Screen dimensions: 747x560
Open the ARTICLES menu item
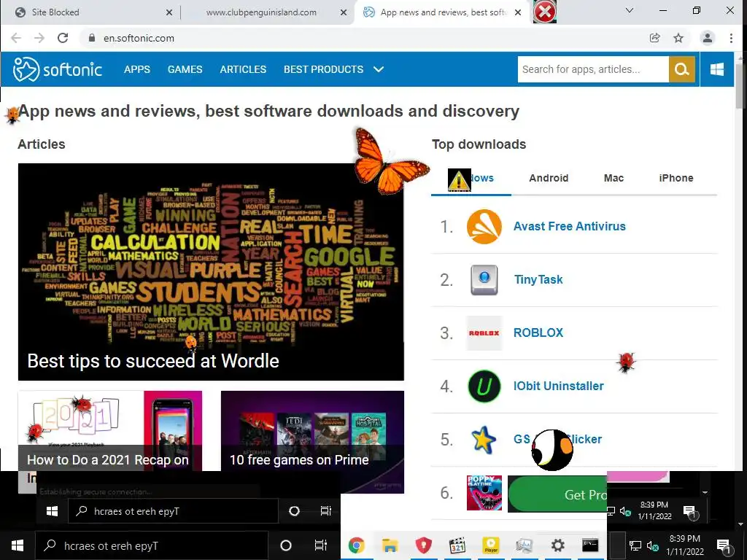pos(243,69)
